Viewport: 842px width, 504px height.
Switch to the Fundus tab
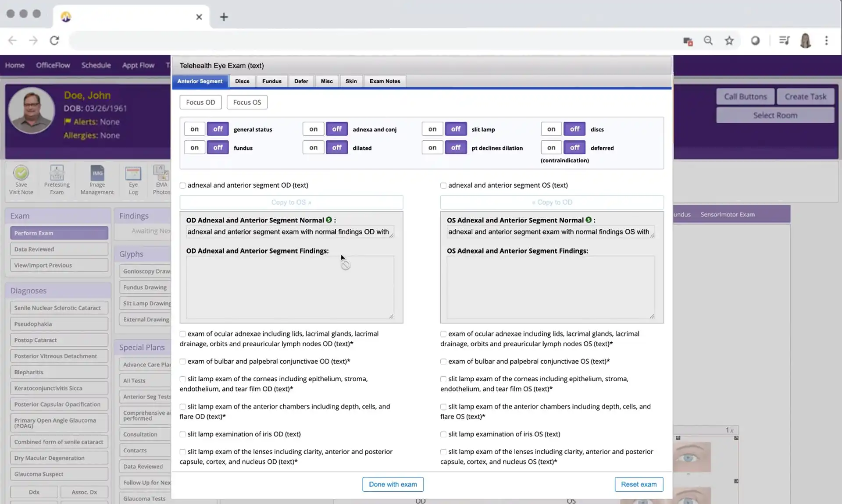(271, 81)
